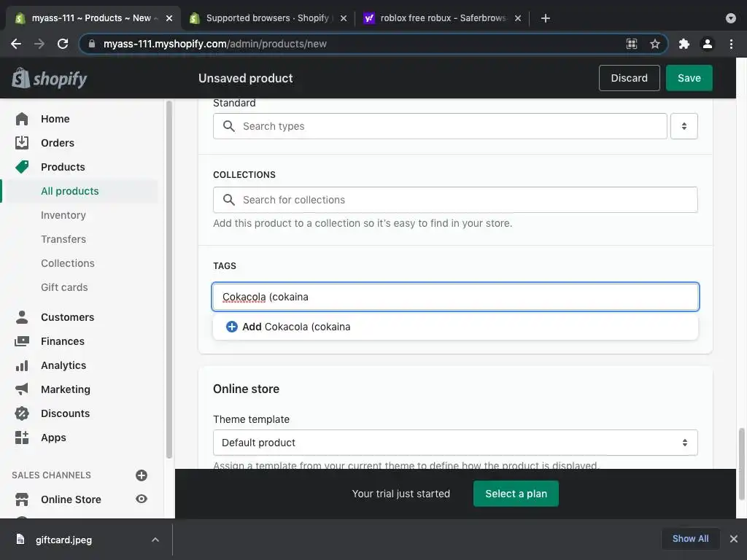Viewport: 747px width, 560px height.
Task: Reload the current page
Action: (x=63, y=44)
